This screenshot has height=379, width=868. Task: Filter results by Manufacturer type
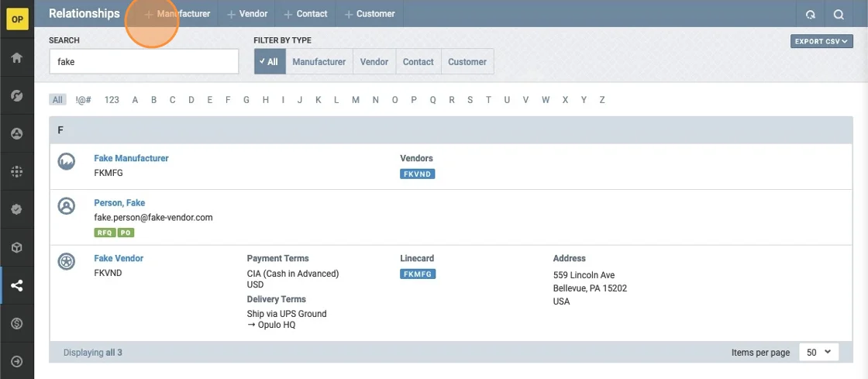(x=319, y=62)
